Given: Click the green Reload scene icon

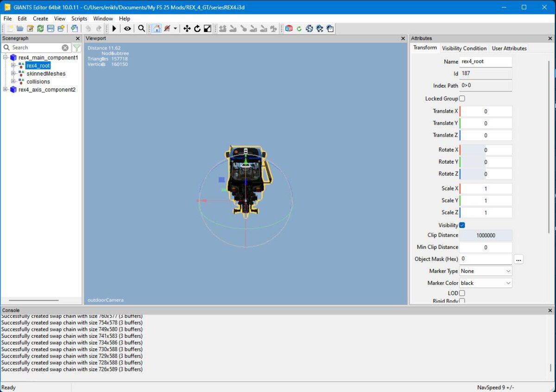Looking at the screenshot, I should 40,29.
